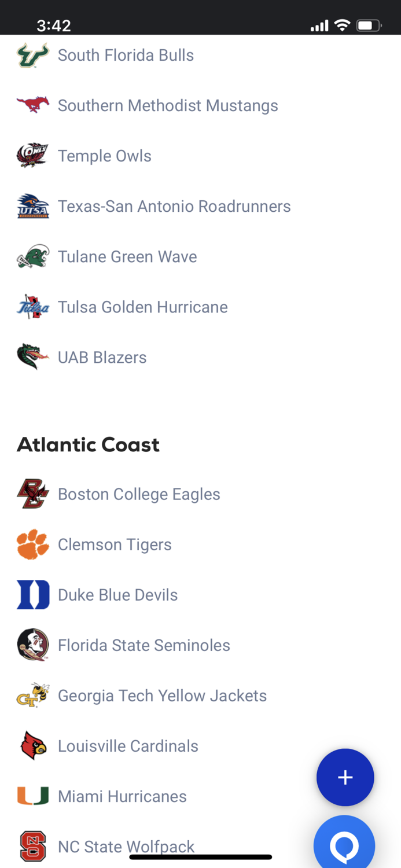The height and width of the screenshot is (868, 401).
Task: Tap the Boston College Eagles crest
Action: [32, 494]
